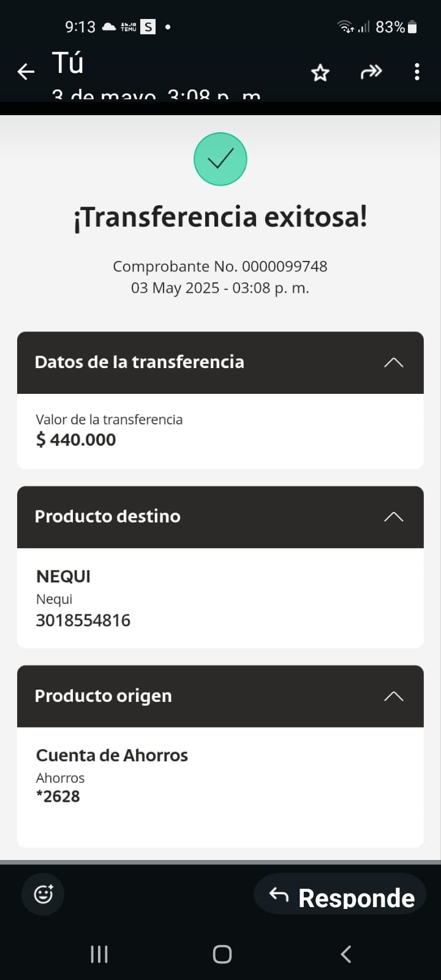Collapse the Producto origen section
Viewport: 441px width, 980px height.
tap(393, 696)
